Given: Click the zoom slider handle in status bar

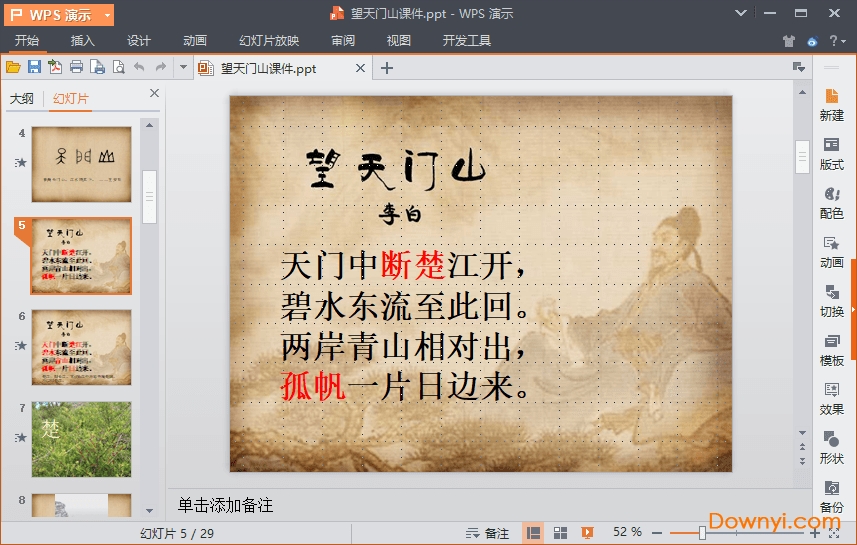Looking at the screenshot, I should [702, 533].
